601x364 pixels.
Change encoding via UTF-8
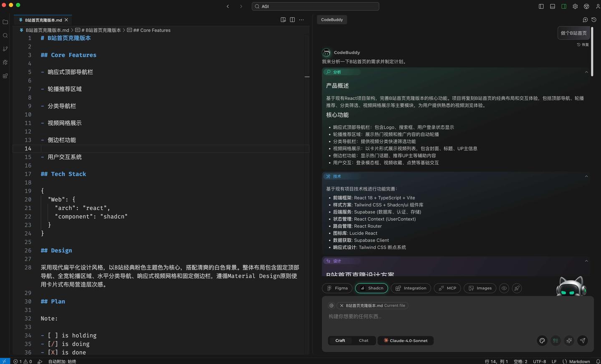pyautogui.click(x=539, y=361)
